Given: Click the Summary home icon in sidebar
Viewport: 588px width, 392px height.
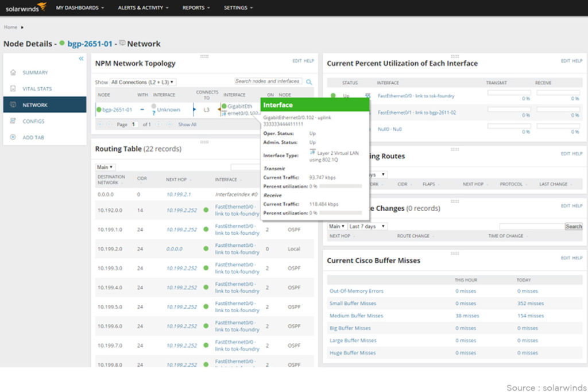Looking at the screenshot, I should 13,72.
